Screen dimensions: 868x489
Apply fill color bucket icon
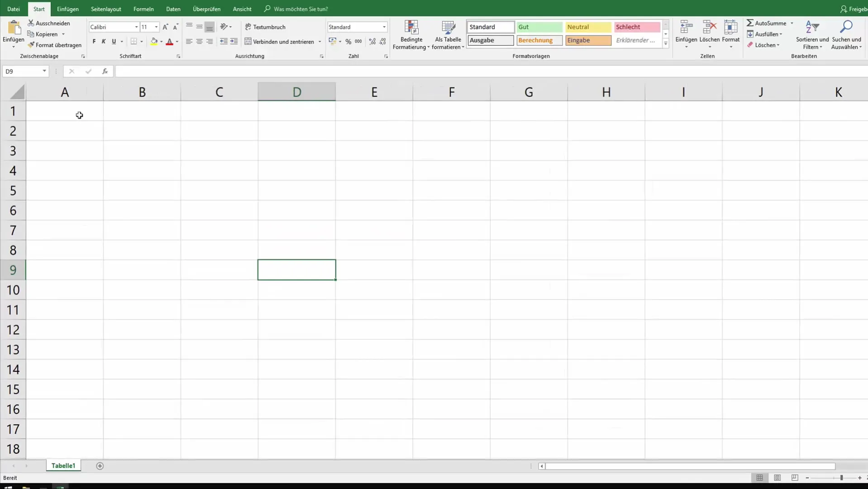point(154,41)
